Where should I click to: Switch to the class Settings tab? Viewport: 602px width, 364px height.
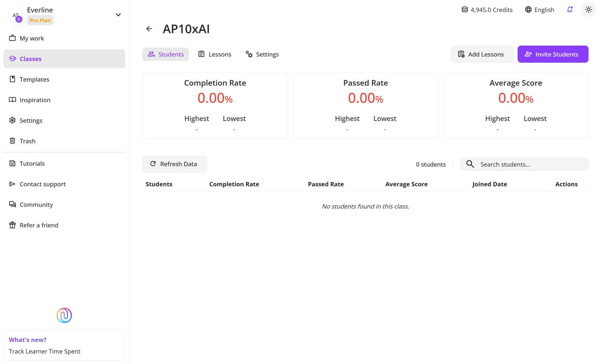coord(262,54)
